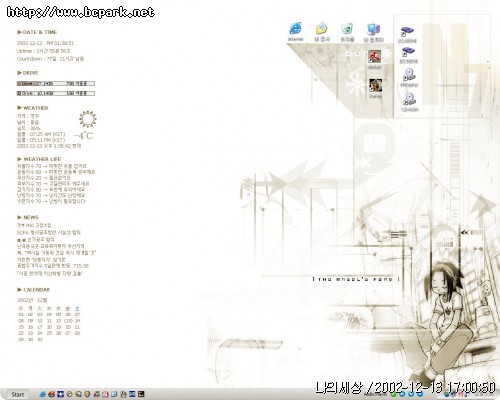This screenshot has height=400, width=500.
Task: Click the black window quick launch icon
Action: click(x=141, y=394)
